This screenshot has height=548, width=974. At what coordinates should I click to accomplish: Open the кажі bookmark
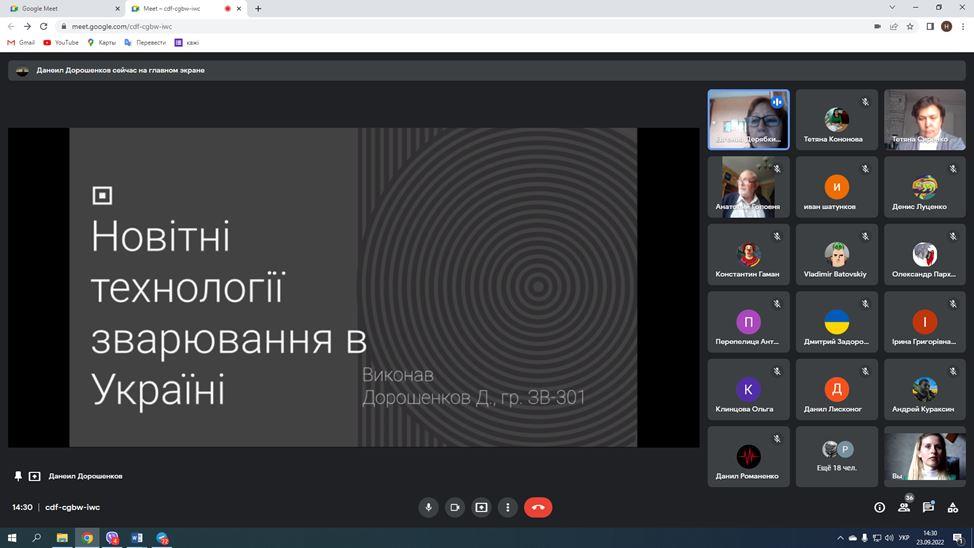[186, 42]
